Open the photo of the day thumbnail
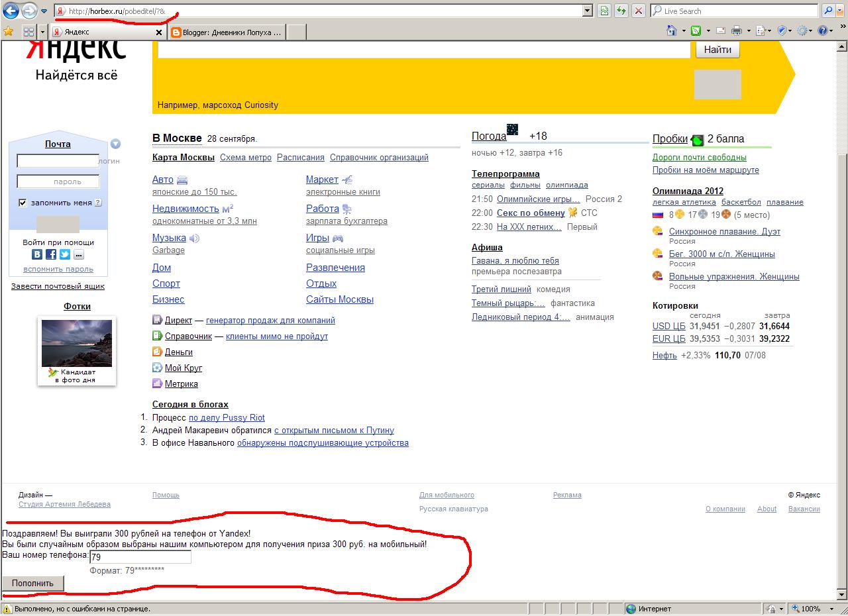The width and height of the screenshot is (848, 616). pos(77,343)
